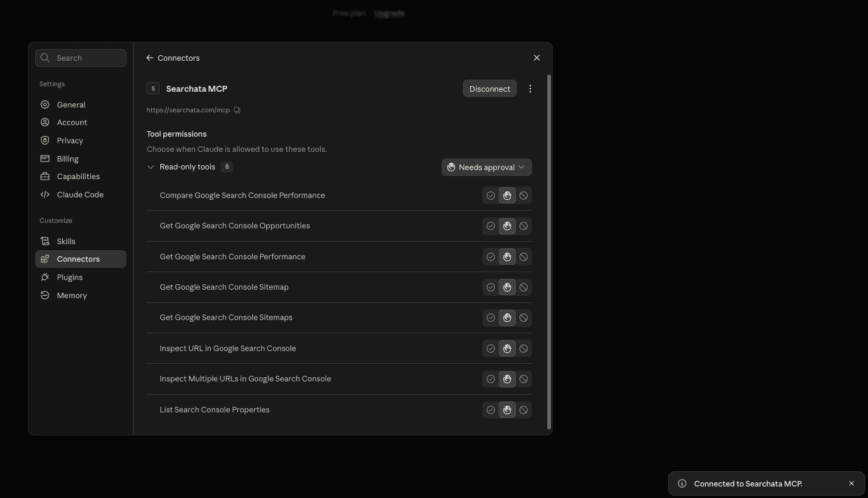Block Get Google Search Console Performance tool
Screen dimensions: 868x498
524,257
